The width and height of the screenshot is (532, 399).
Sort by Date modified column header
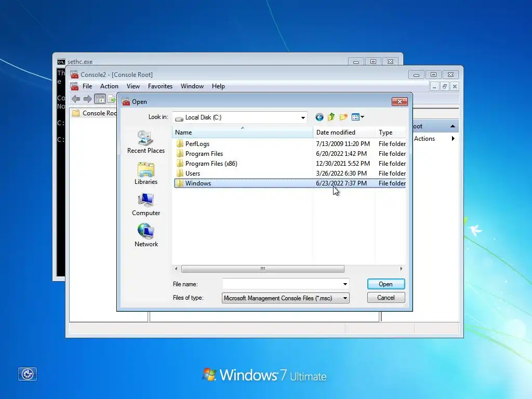(x=344, y=132)
